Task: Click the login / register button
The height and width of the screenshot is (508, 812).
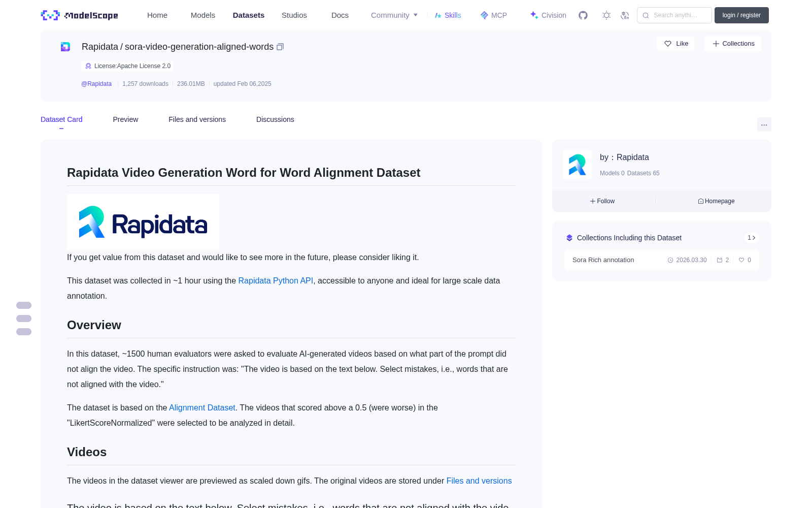Action: click(741, 15)
